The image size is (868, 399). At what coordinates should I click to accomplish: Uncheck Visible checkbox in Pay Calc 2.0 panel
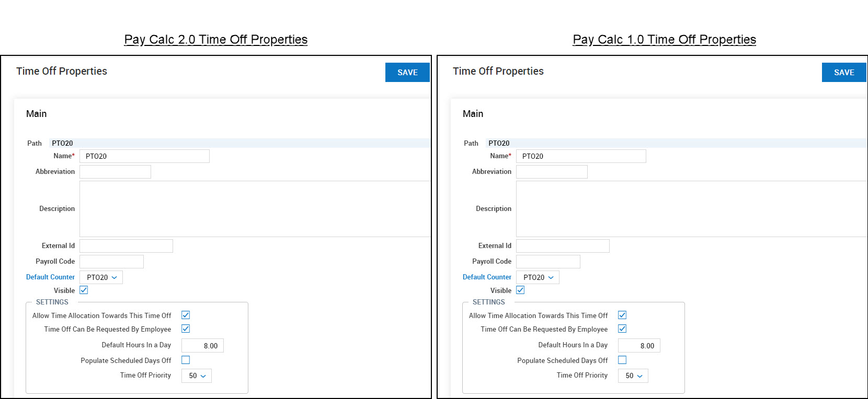pos(84,290)
